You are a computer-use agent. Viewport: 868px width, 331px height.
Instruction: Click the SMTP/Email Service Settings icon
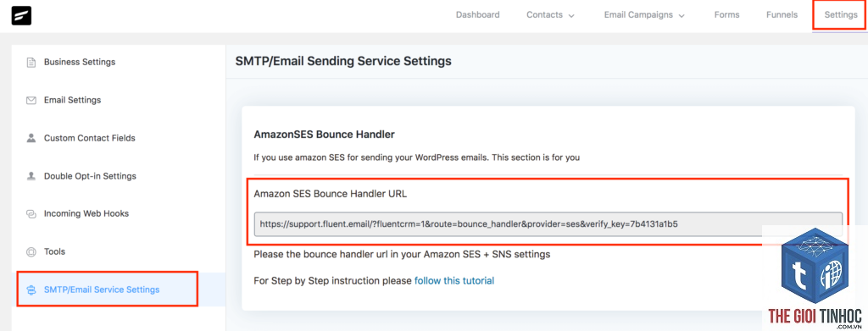[31, 290]
